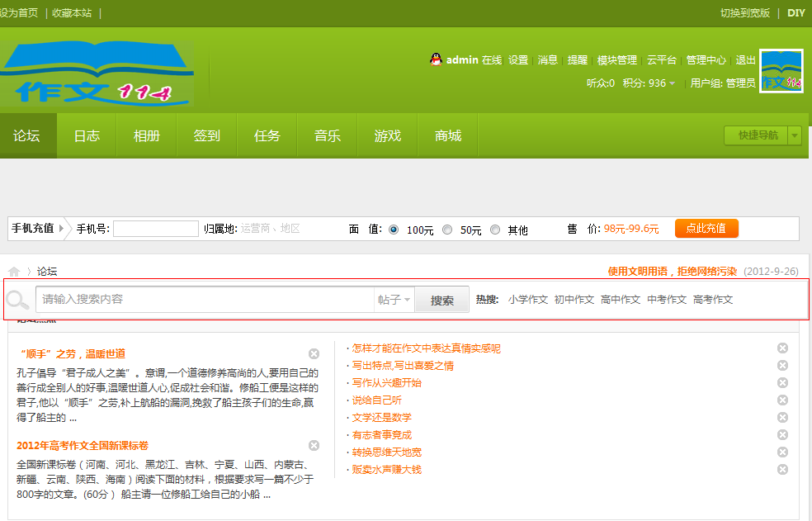
Task: Click the orange 点此充值 button
Action: click(x=706, y=229)
